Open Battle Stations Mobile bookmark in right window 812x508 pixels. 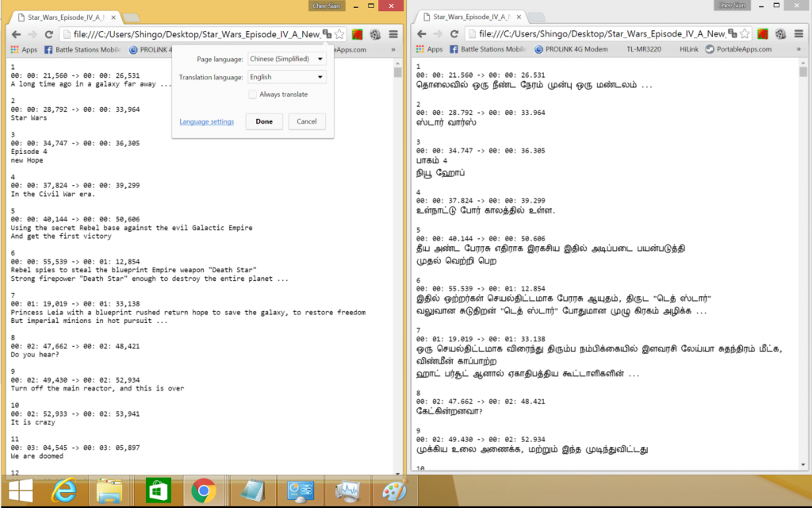point(488,49)
